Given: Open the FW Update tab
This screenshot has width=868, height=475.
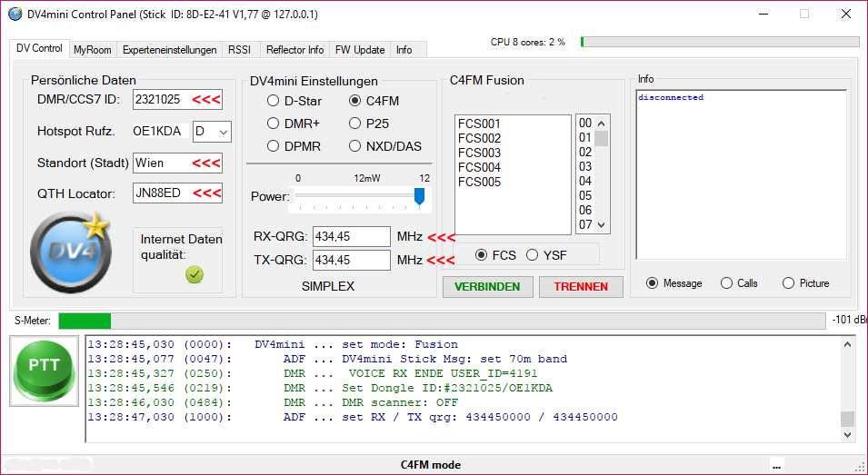Looking at the screenshot, I should coord(360,50).
